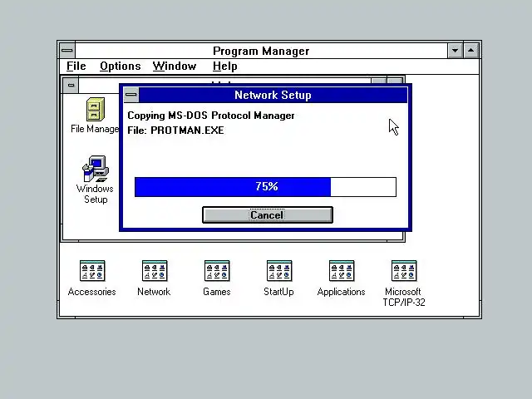Open the Network program group
This screenshot has width=532, height=399.
(155, 271)
